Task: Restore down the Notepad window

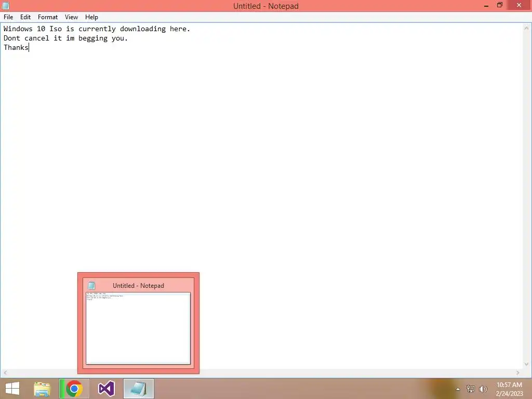Action: (x=499, y=5)
